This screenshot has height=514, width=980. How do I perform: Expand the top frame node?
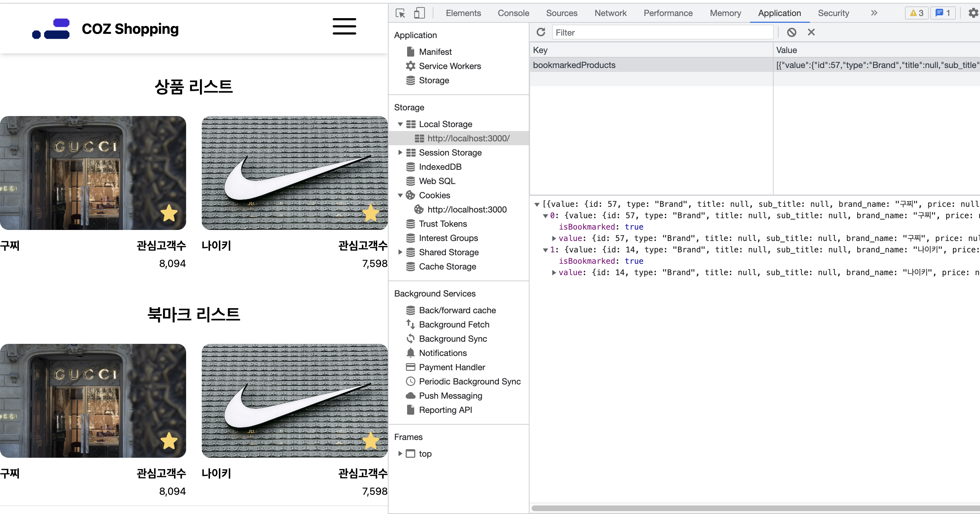pos(400,453)
